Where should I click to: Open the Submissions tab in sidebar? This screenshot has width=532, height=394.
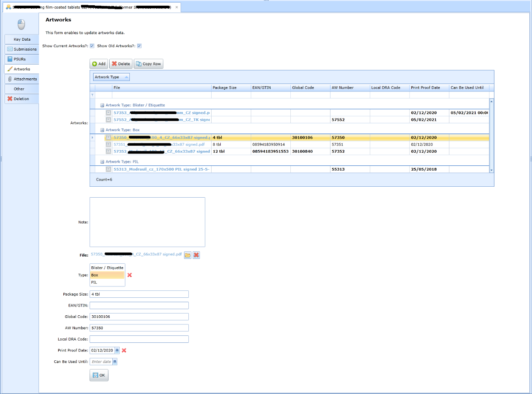pos(21,49)
